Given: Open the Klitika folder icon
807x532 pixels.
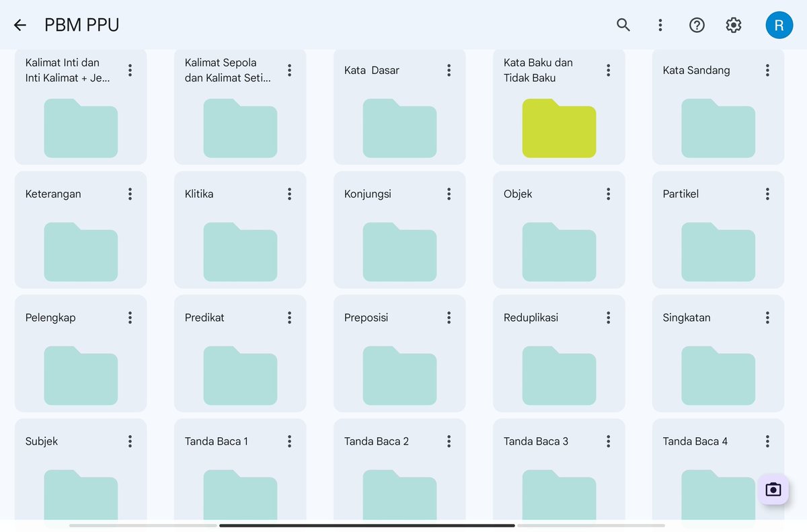Looking at the screenshot, I should pyautogui.click(x=240, y=252).
